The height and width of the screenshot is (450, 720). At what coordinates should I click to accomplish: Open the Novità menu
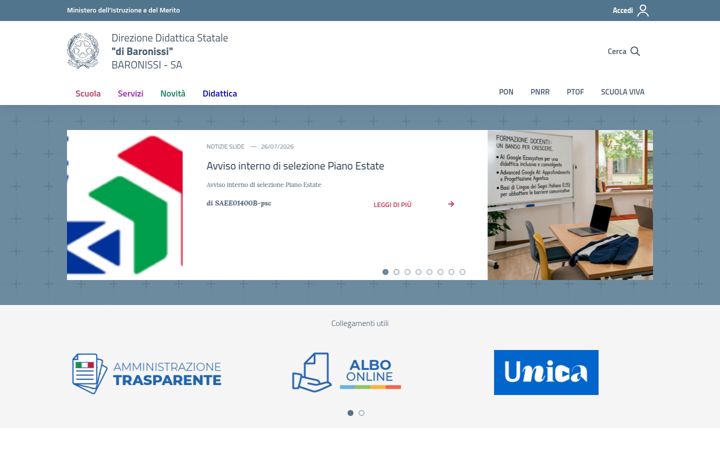(x=173, y=94)
